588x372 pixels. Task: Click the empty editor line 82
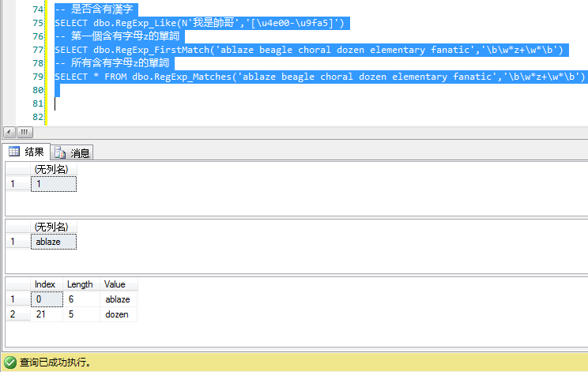237,117
